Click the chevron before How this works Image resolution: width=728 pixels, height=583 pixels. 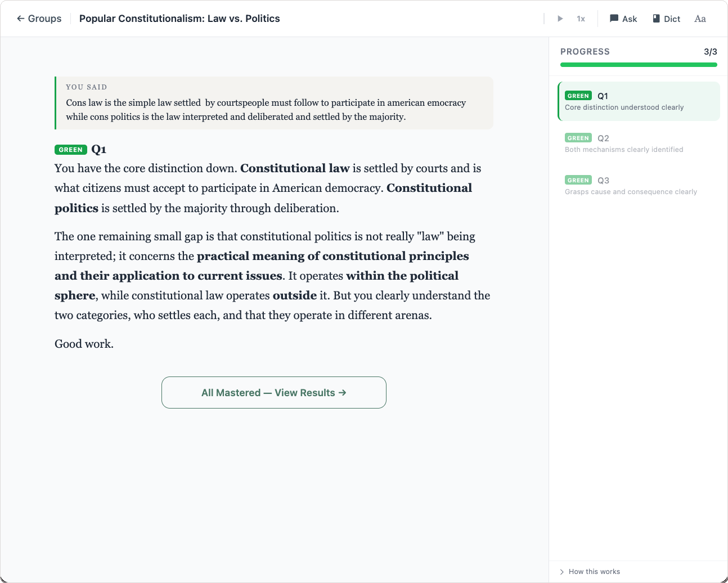click(561, 571)
